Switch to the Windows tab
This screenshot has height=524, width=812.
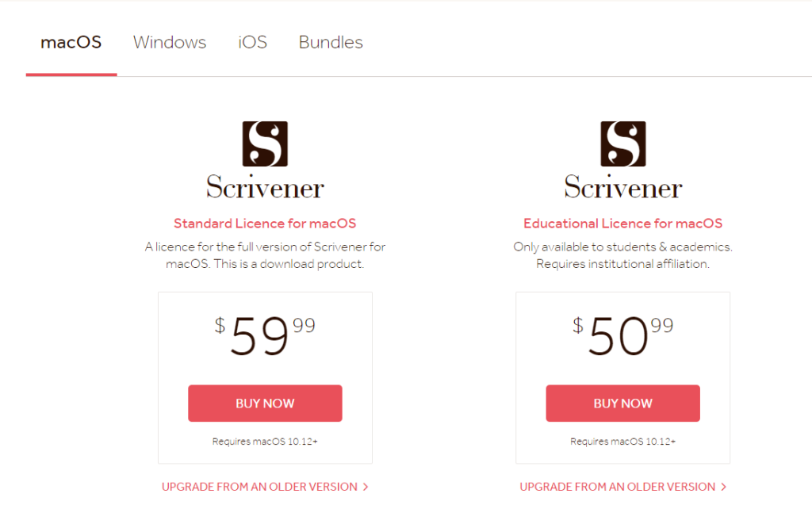tap(170, 43)
